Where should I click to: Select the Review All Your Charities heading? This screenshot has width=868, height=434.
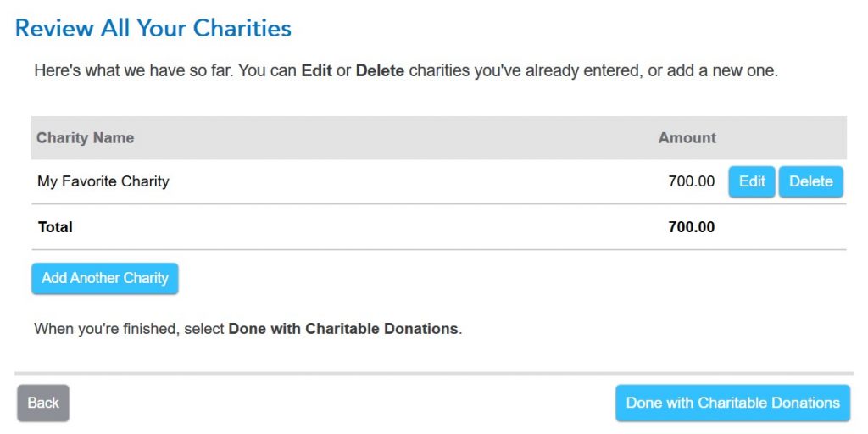[153, 28]
